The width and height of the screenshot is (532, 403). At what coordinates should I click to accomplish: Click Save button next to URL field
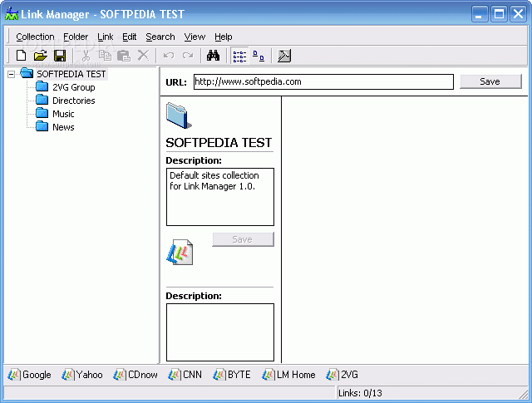coord(490,81)
